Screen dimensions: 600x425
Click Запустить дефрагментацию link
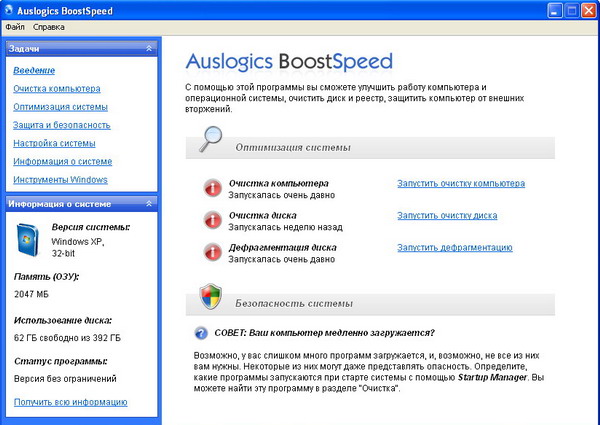pos(455,248)
